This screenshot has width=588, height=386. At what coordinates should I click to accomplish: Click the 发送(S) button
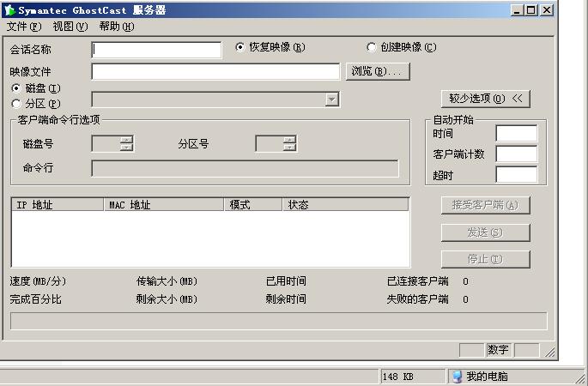click(486, 232)
